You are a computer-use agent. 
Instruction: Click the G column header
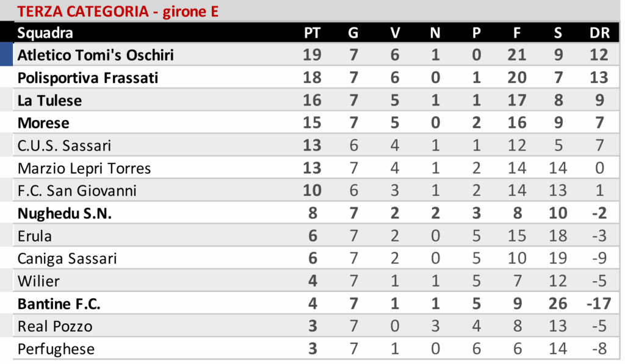click(353, 33)
